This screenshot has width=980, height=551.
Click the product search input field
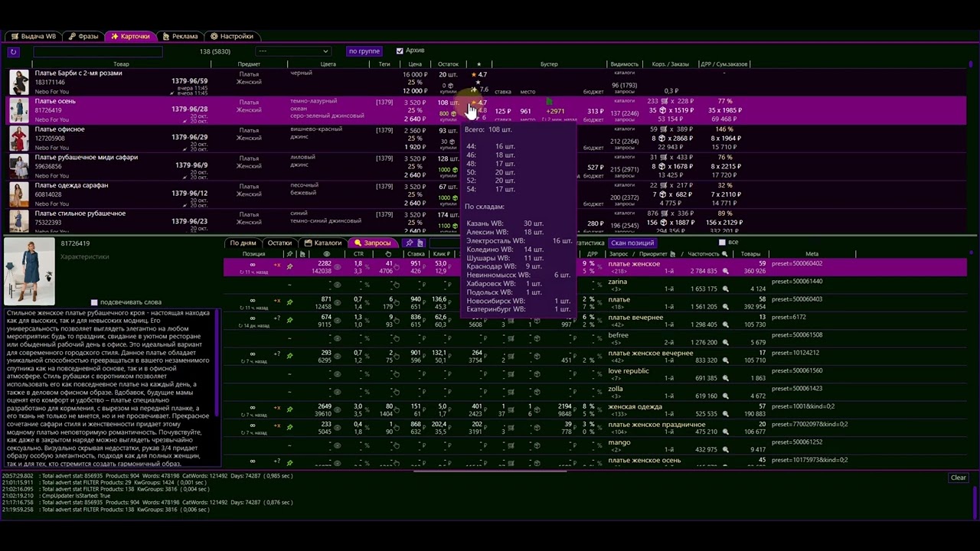(97, 51)
